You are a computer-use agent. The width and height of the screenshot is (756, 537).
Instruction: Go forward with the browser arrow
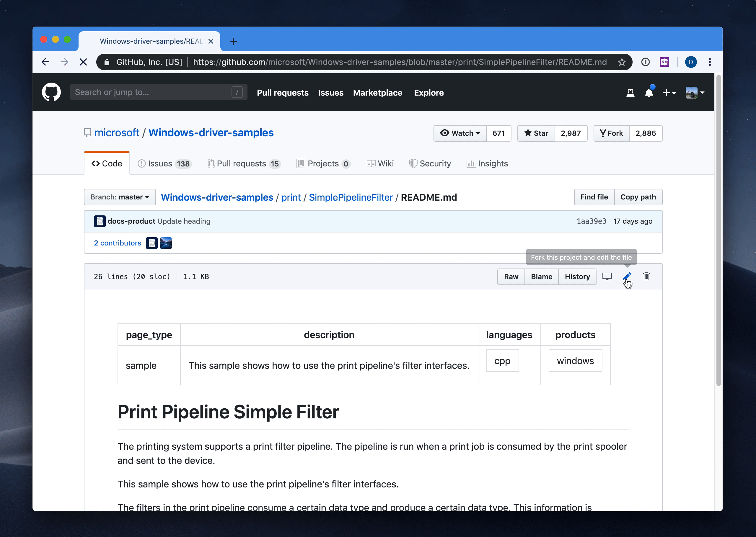(64, 62)
